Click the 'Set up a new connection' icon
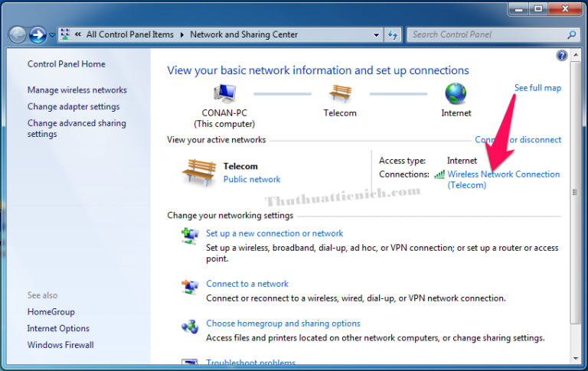This screenshot has width=588, height=371. (190, 236)
